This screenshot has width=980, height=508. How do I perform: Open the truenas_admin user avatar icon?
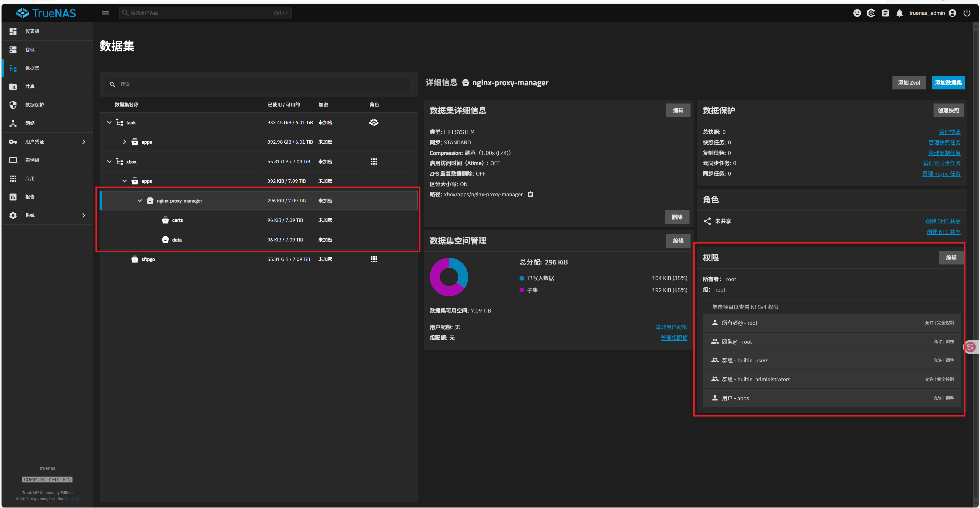[953, 13]
